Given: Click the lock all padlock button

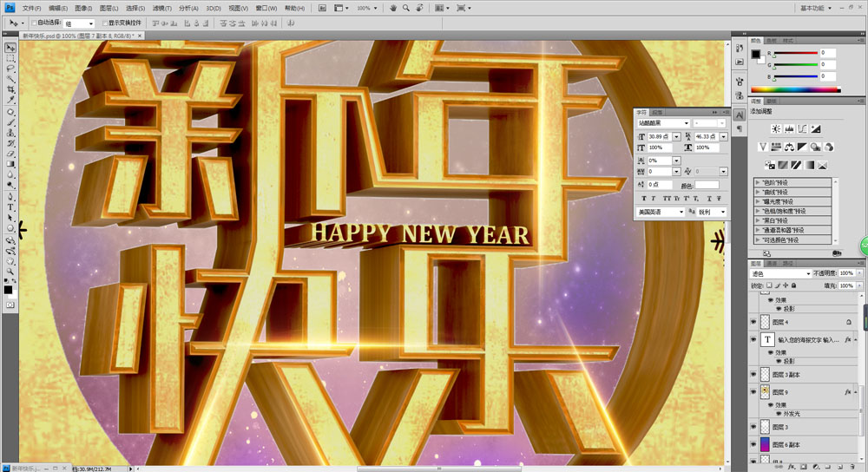Looking at the screenshot, I should 794,285.
